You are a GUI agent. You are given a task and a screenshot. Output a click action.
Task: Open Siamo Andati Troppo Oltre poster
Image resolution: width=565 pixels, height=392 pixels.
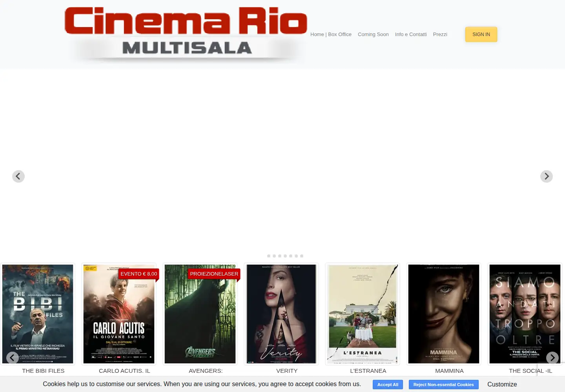(x=525, y=314)
